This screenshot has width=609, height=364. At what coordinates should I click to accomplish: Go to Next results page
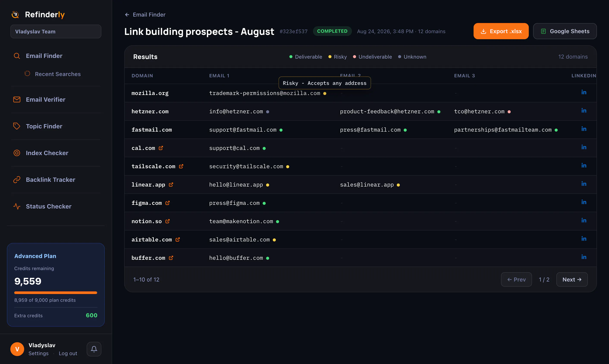(572, 279)
